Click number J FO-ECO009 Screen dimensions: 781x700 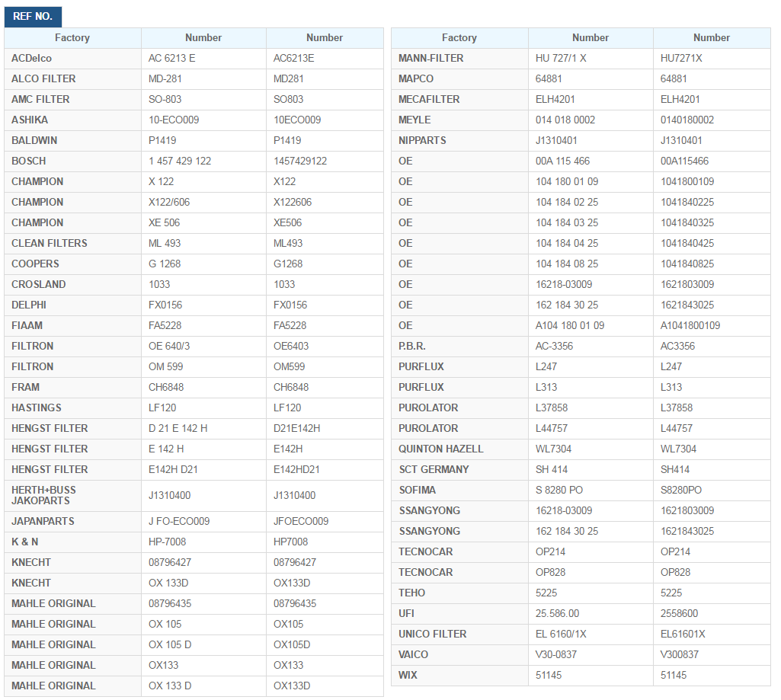tap(179, 521)
